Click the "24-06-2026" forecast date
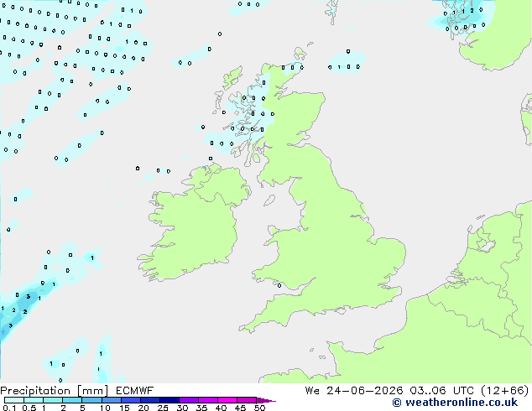The height and width of the screenshot is (411, 532). (x=365, y=391)
